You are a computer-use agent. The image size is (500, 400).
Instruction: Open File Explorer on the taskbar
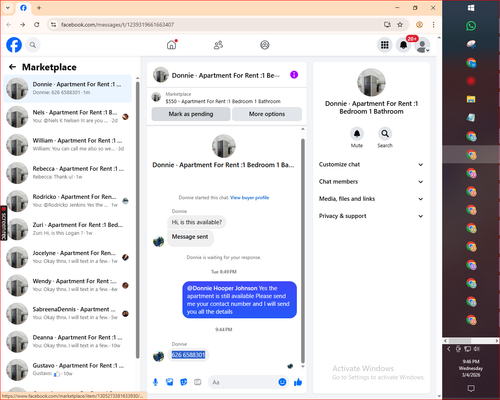click(471, 99)
